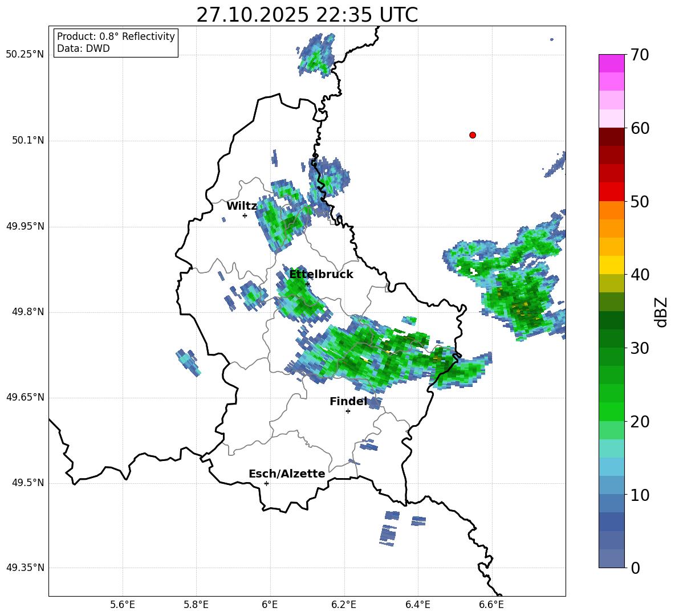
Task: Click the Esch/Alzette city label
Action: (287, 474)
